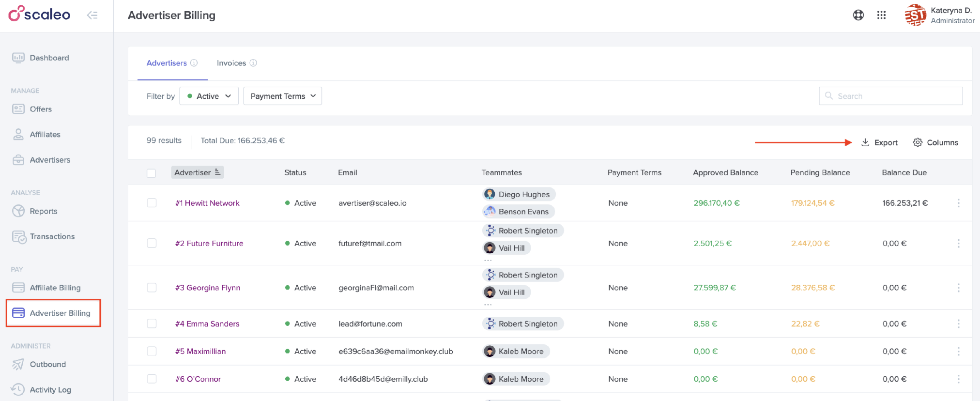Open the #2 Future Furniture advertiser link
Viewport: 980px width, 401px height.
point(209,243)
